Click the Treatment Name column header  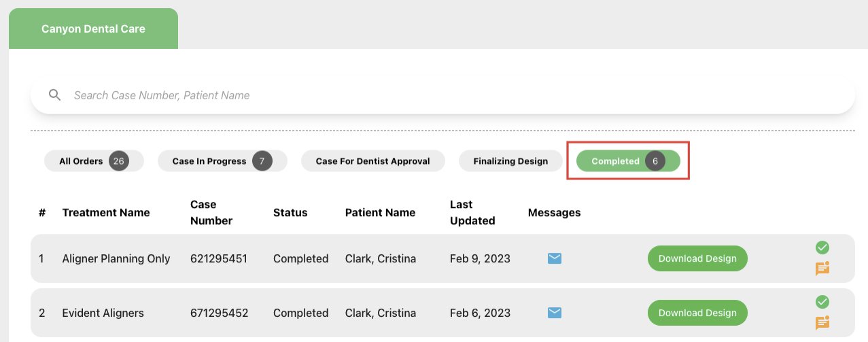coord(106,212)
